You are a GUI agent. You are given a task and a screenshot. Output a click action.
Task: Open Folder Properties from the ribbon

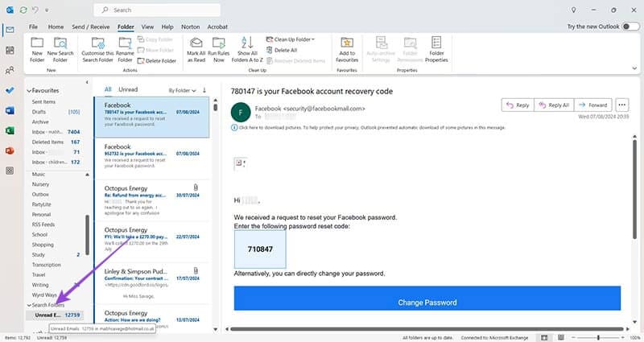[436, 47]
